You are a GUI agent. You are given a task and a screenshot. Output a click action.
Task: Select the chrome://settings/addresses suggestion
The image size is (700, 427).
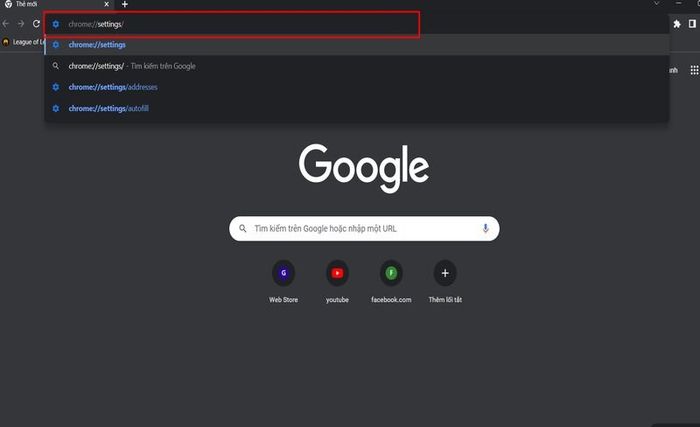357,87
